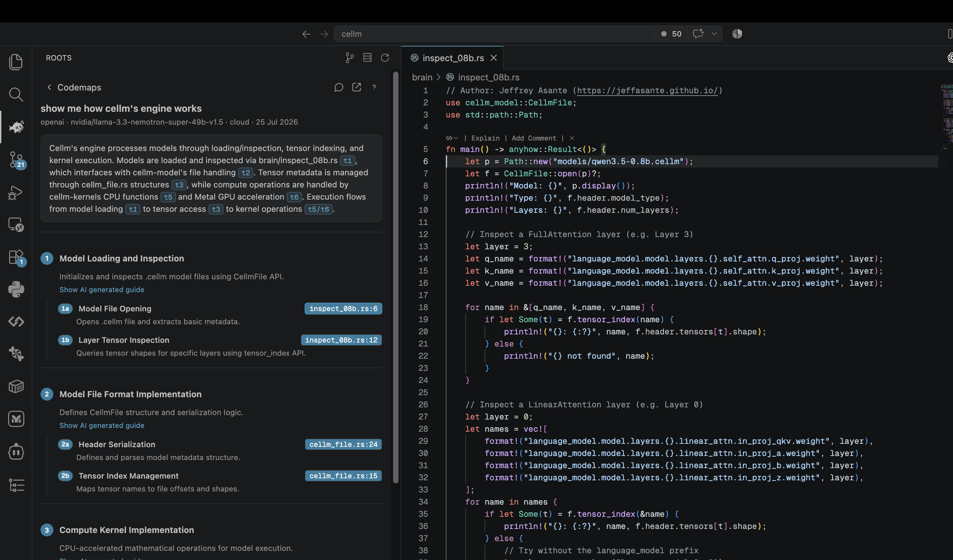Open the cellm_file.rs:15 reference badge
This screenshot has width=953, height=560.
[x=343, y=475]
